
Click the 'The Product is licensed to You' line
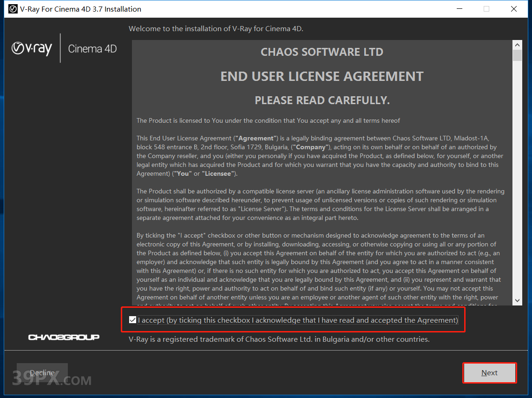[268, 120]
